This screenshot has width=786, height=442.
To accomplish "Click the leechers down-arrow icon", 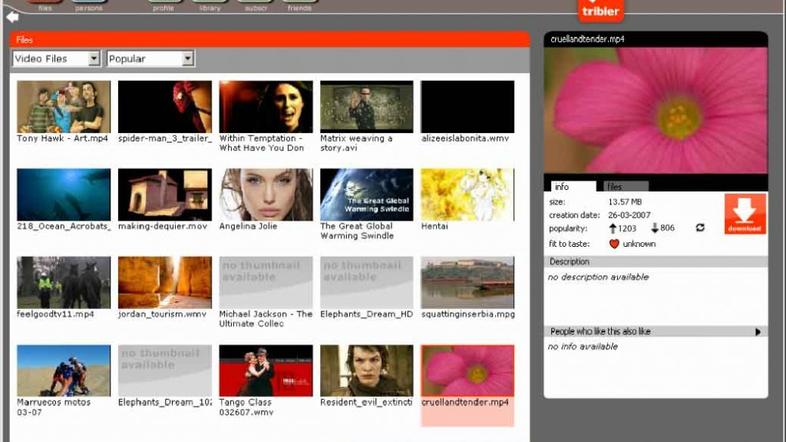I will coord(655,228).
